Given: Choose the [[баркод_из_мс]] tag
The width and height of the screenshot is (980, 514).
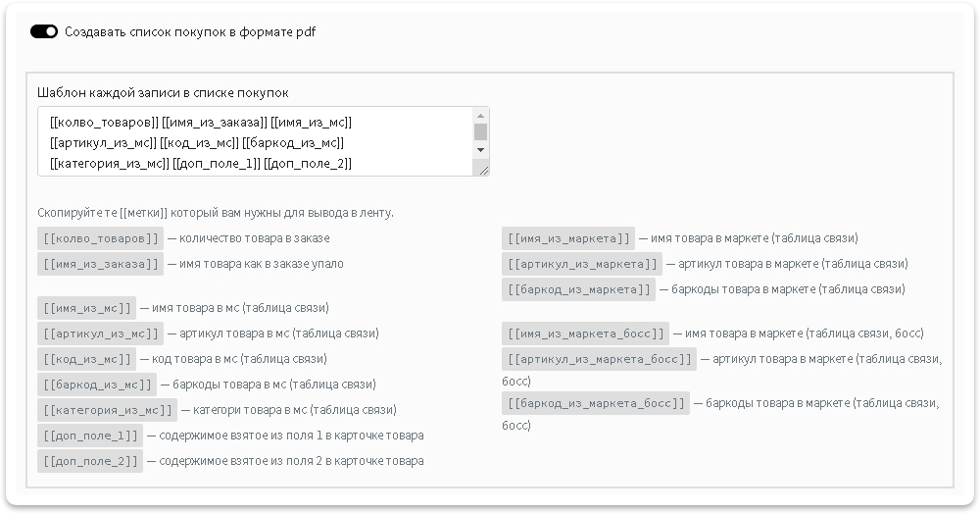Looking at the screenshot, I should coord(97,385).
